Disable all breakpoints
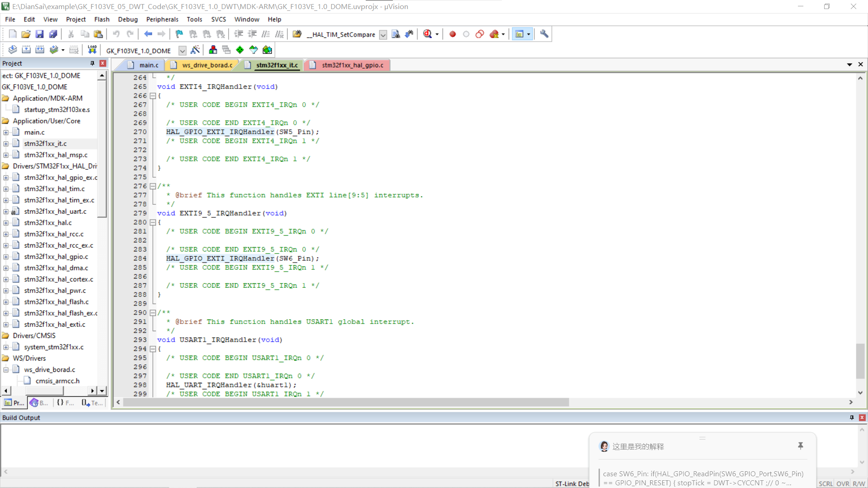Image resolution: width=868 pixels, height=488 pixels. click(x=480, y=34)
